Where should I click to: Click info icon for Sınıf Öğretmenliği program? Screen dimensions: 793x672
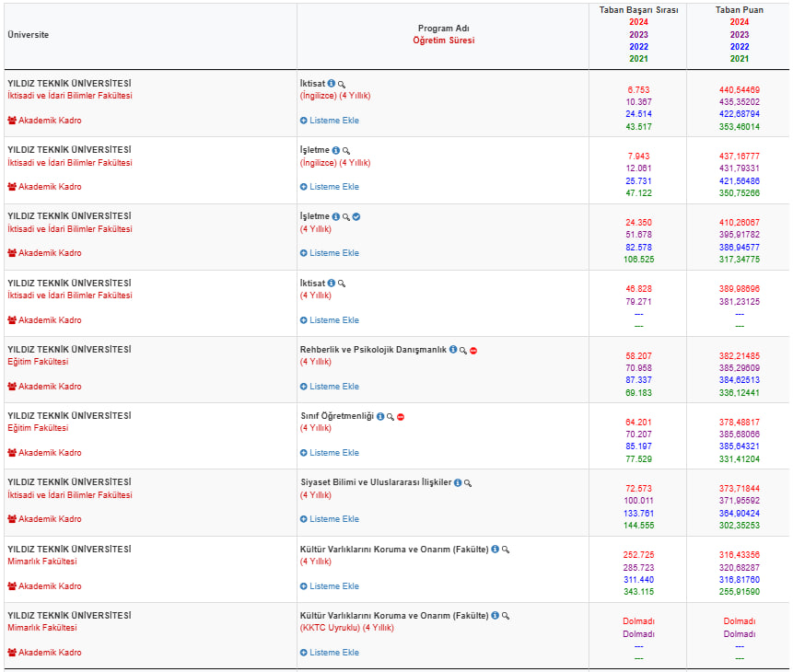tap(379, 416)
